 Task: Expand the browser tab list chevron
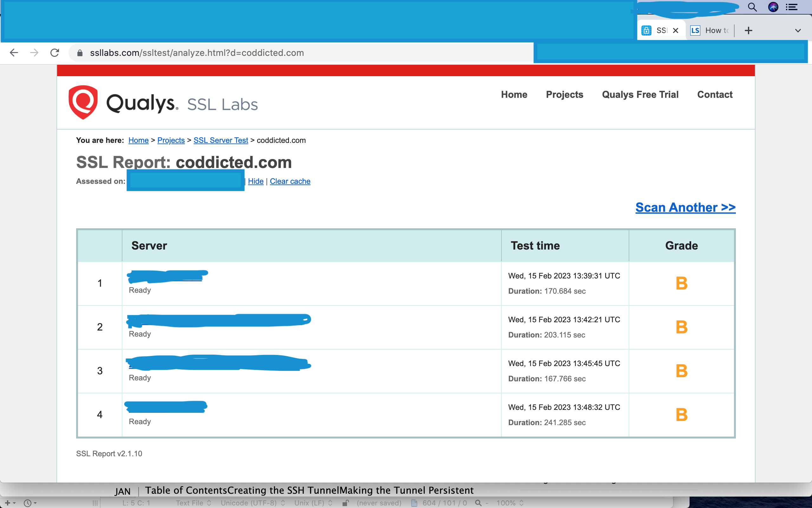(x=798, y=30)
